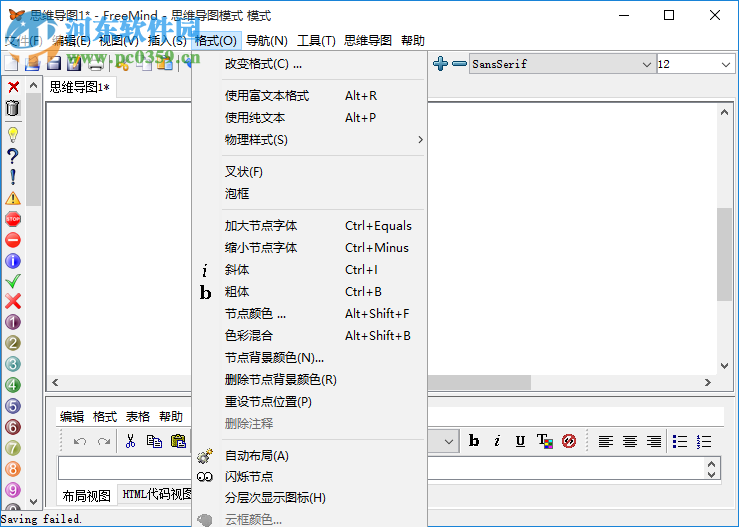This screenshot has height=527, width=739.
Task: Switch to 布局视图 tab
Action: (87, 496)
